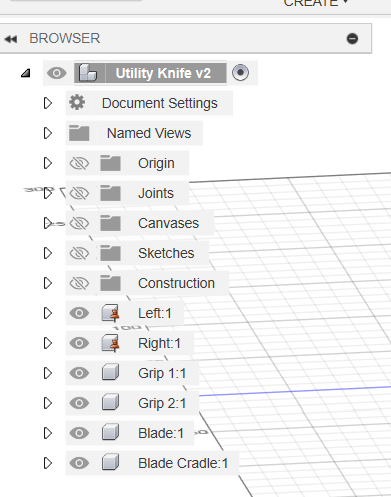
Task: Click the Right:1 pinned component icon
Action: tap(111, 343)
